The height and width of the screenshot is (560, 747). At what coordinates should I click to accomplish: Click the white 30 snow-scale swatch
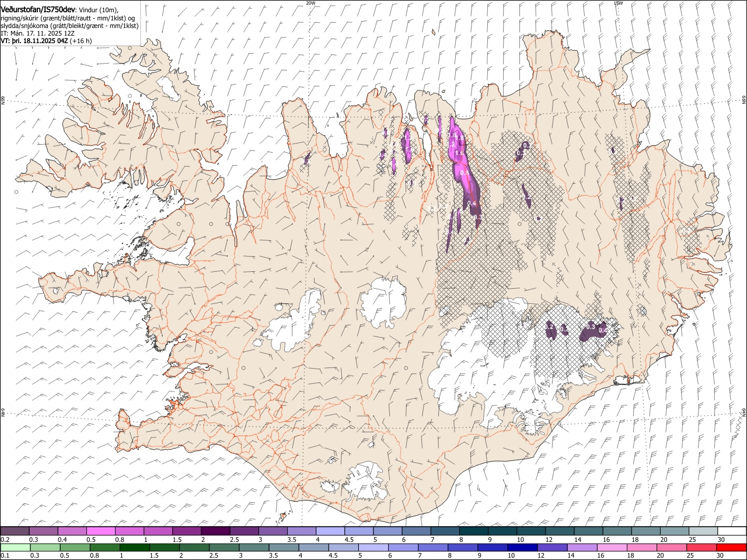(x=732, y=531)
